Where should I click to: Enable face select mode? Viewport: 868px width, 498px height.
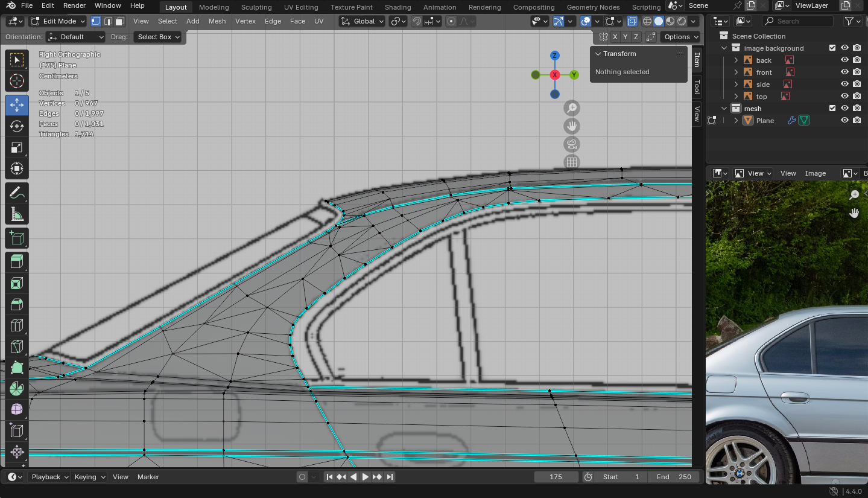click(119, 21)
